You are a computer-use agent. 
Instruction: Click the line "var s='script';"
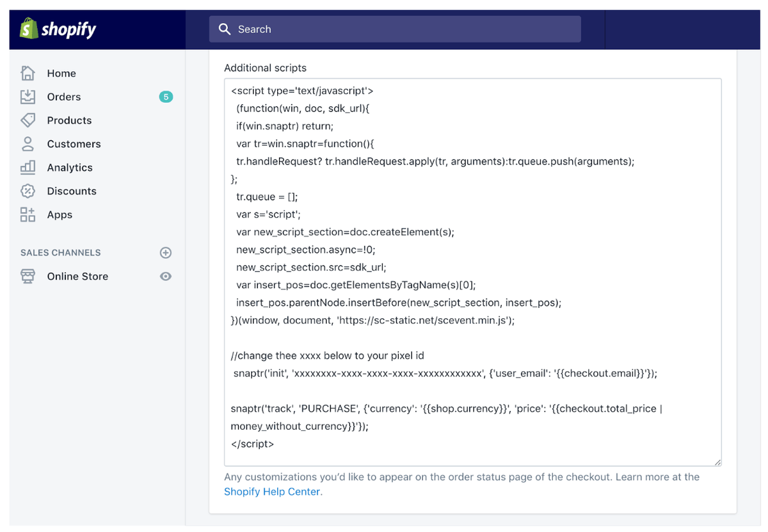pyautogui.click(x=268, y=214)
